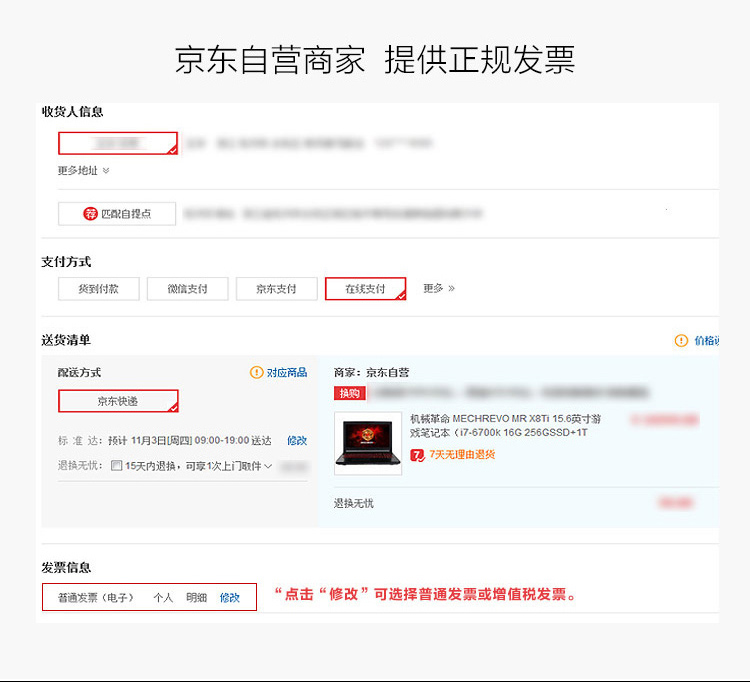Click the red 7-day return icon

coord(417,455)
